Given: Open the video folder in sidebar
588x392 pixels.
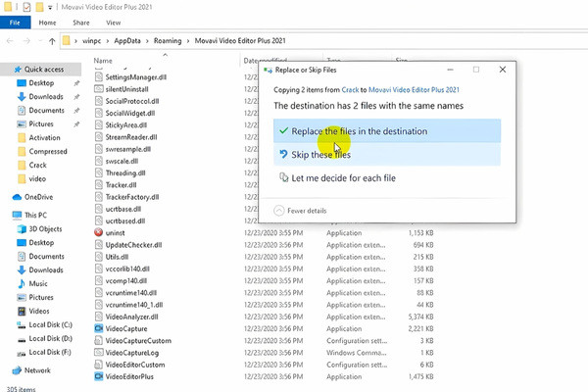Looking at the screenshot, I should pyautogui.click(x=37, y=178).
